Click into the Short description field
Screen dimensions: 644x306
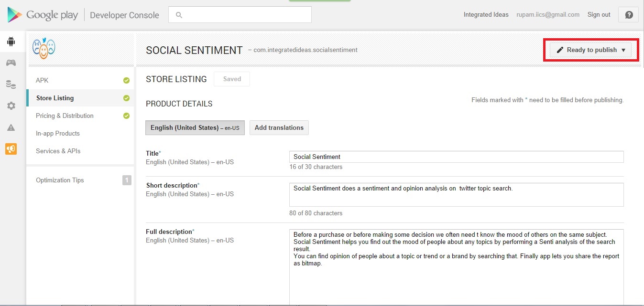(x=457, y=195)
